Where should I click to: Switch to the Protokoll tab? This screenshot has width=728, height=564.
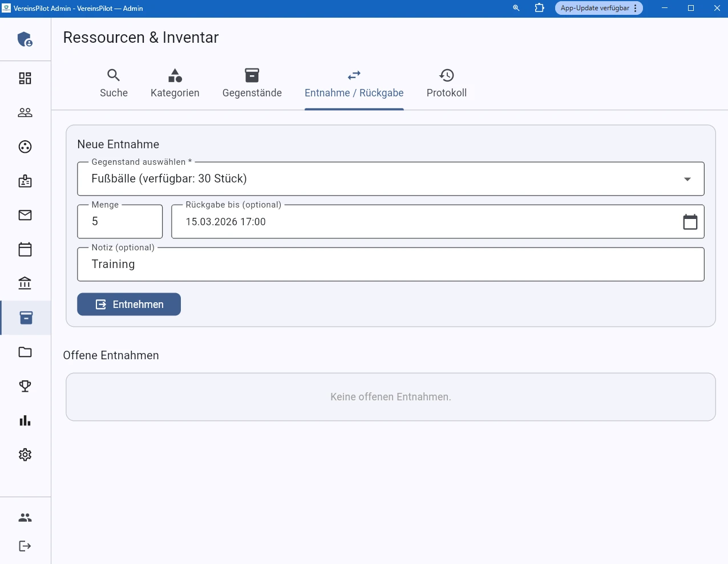[x=446, y=83]
